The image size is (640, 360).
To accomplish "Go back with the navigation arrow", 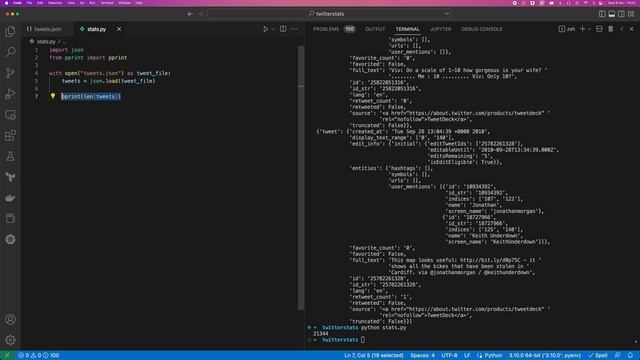I will pyautogui.click(x=191, y=14).
